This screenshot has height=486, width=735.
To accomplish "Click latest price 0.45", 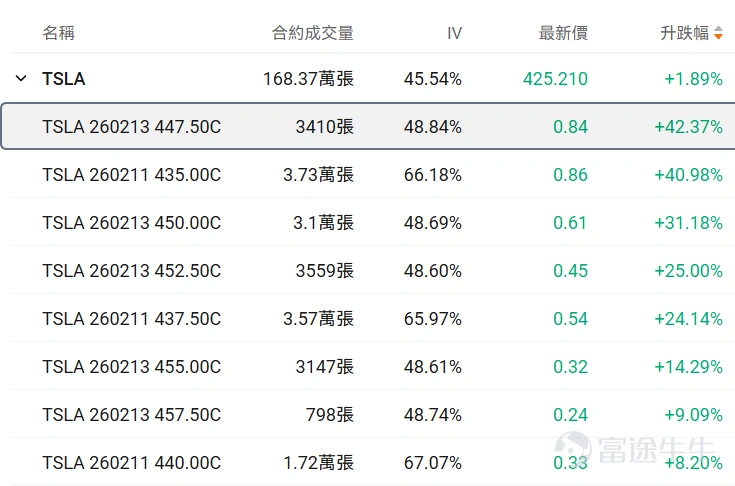I will 570,271.
